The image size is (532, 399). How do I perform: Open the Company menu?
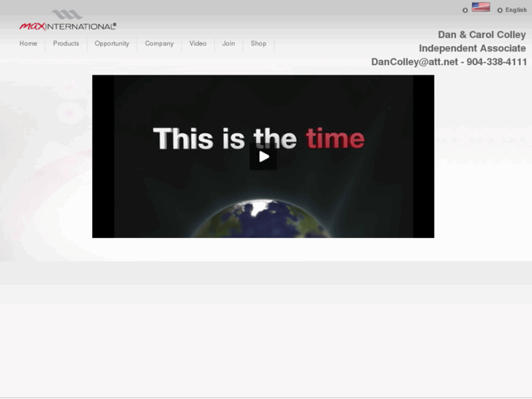(160, 44)
